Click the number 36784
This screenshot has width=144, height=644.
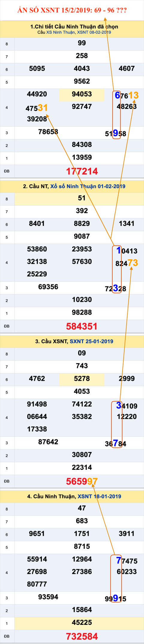(115, 443)
